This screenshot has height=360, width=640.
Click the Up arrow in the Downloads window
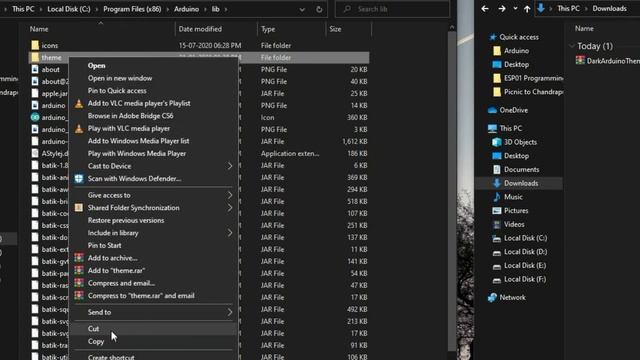pyautogui.click(x=527, y=9)
